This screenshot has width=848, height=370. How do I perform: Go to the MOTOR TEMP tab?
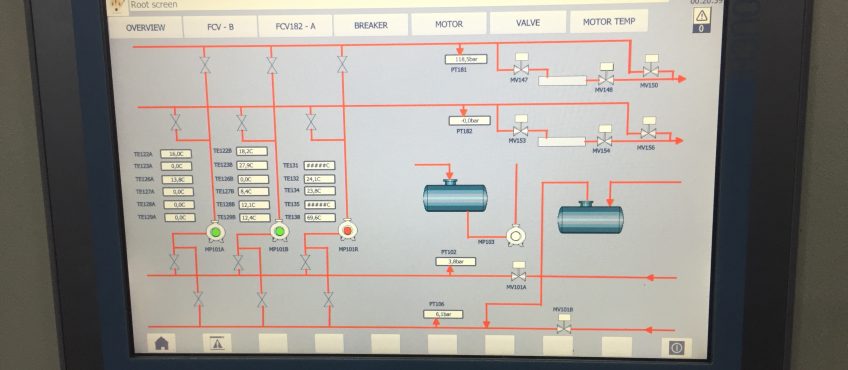pyautogui.click(x=608, y=22)
